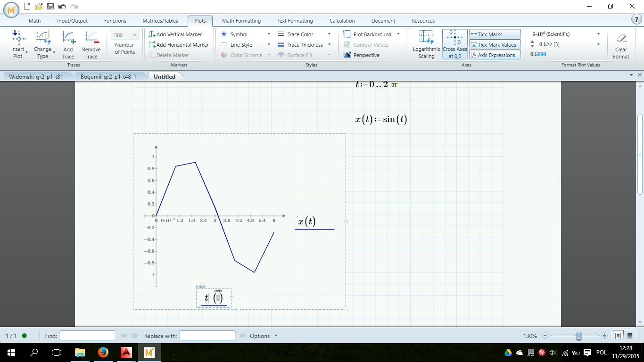Click the zoom in plus button
This screenshot has height=362, width=644.
click(x=604, y=336)
